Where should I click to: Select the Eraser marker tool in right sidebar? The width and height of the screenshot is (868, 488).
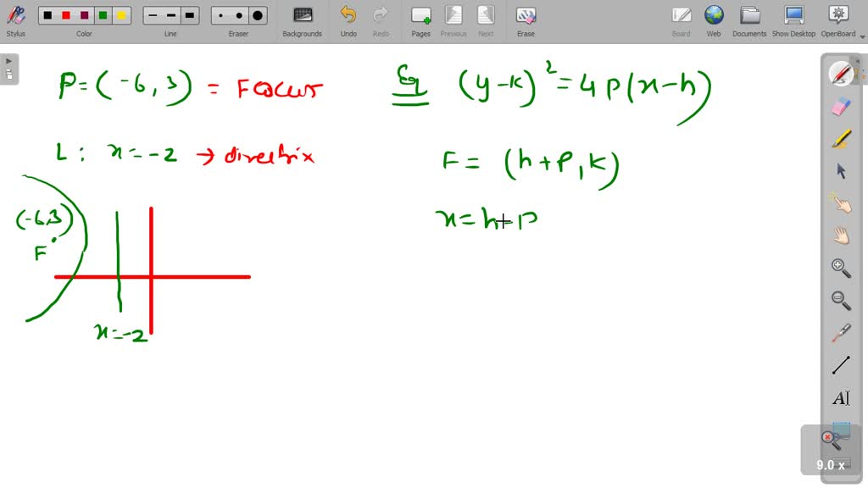(839, 106)
